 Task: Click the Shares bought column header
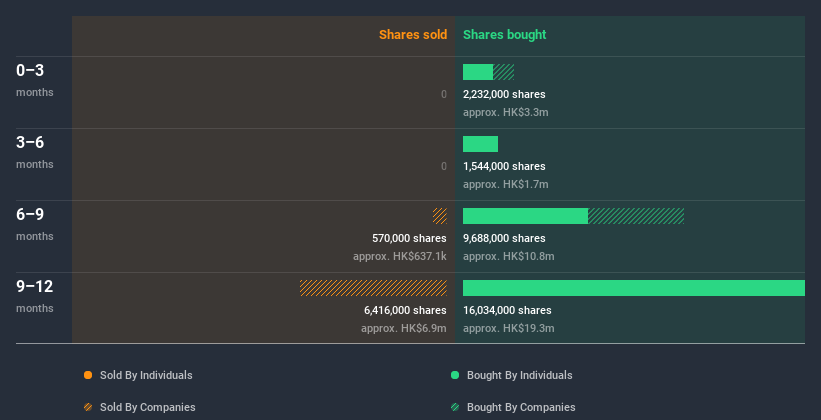click(x=504, y=35)
